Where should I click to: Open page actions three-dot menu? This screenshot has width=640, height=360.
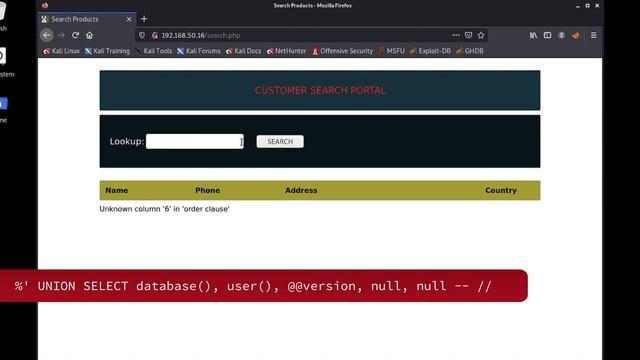(x=456, y=35)
